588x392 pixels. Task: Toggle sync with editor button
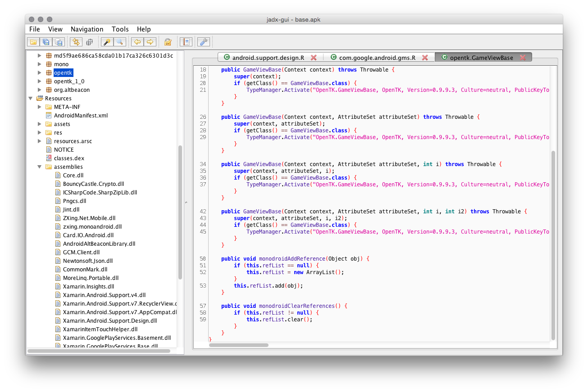(x=76, y=42)
